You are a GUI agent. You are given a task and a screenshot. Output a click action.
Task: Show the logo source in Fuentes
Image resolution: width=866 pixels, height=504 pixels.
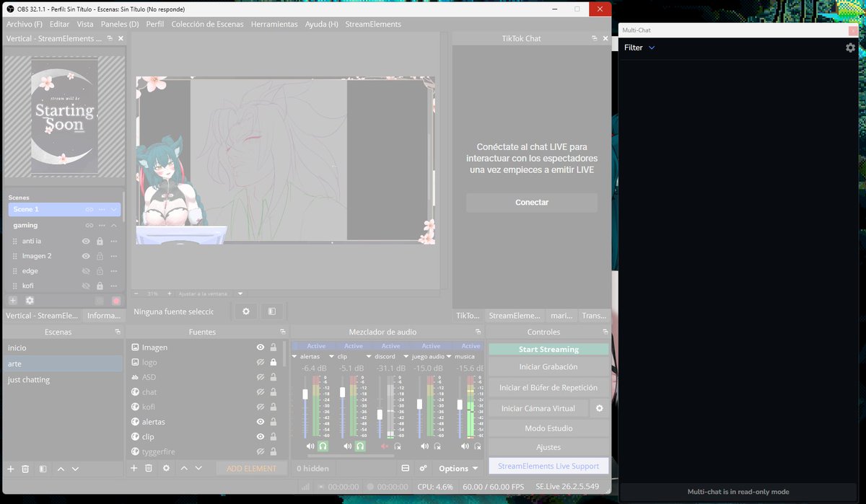coord(261,362)
